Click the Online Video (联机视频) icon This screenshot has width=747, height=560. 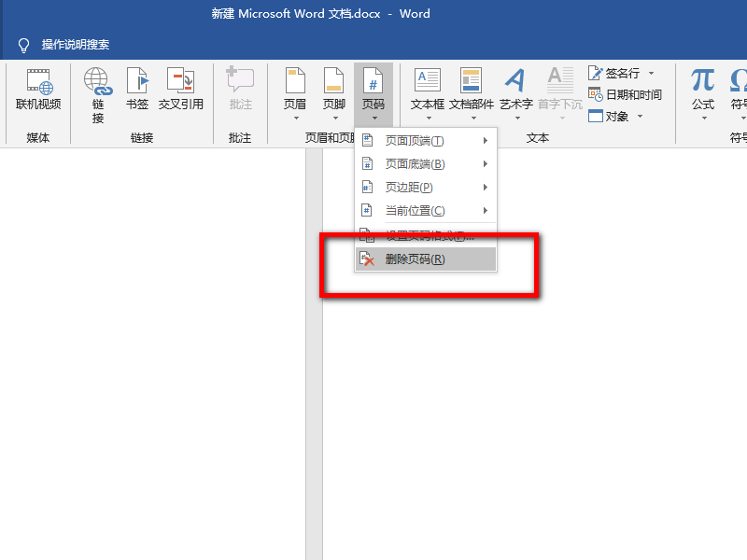click(x=39, y=81)
